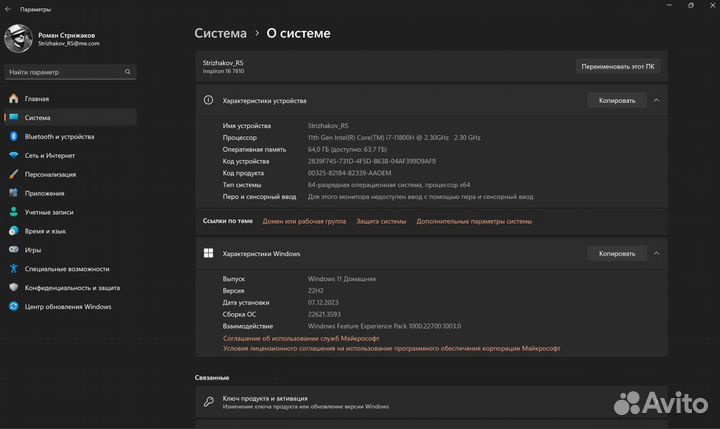720x429 pixels.
Task: Open 'Домен или рабочая группа' link
Action: [x=304, y=221]
